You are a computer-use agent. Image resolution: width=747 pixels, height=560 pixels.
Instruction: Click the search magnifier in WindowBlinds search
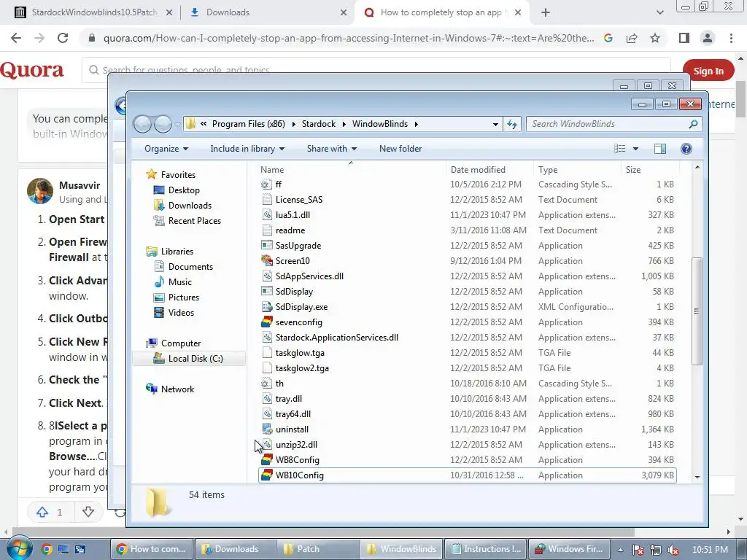pyautogui.click(x=693, y=124)
